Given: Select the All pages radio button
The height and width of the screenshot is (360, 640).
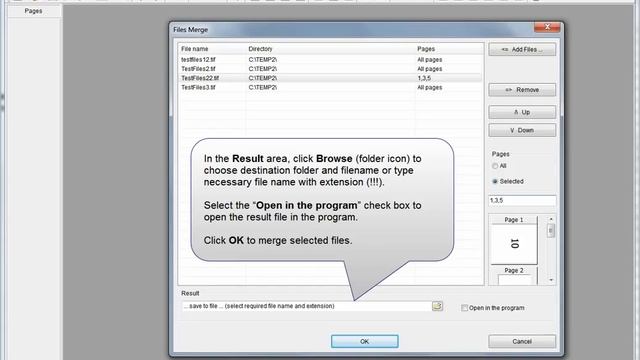Looking at the screenshot, I should pos(495,166).
